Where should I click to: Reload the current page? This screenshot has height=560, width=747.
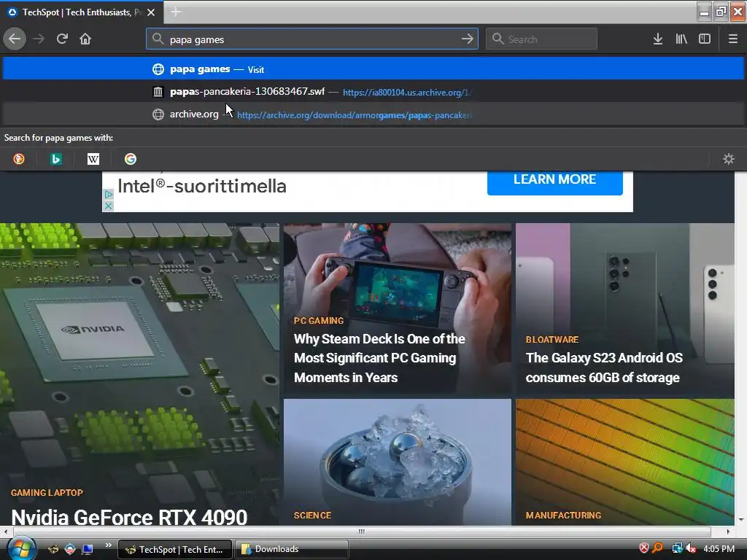tap(62, 39)
